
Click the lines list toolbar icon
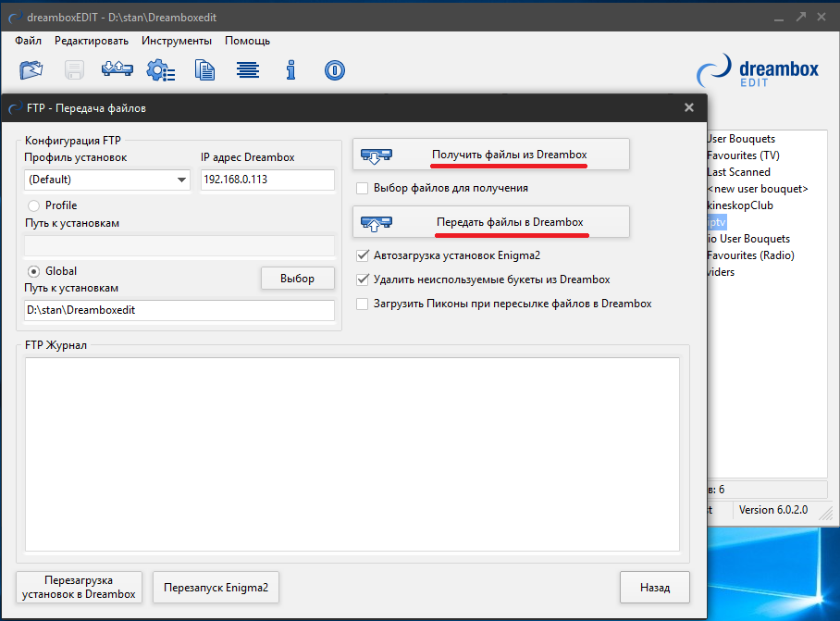click(248, 69)
